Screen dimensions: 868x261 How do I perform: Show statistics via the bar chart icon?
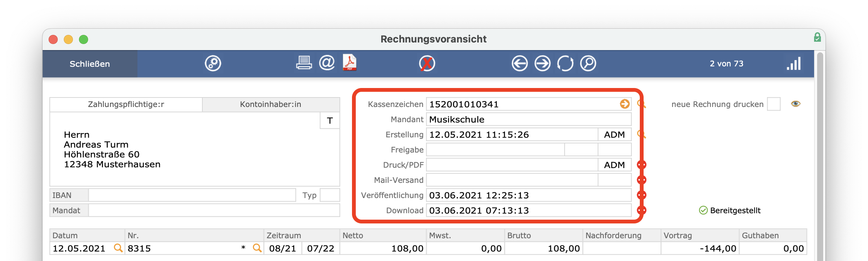(794, 63)
